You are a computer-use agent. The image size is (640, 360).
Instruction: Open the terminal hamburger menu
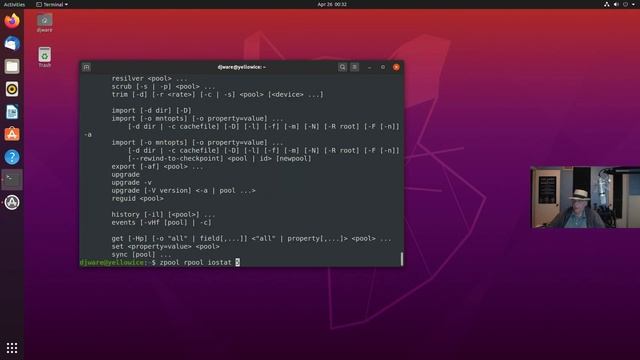[354, 67]
